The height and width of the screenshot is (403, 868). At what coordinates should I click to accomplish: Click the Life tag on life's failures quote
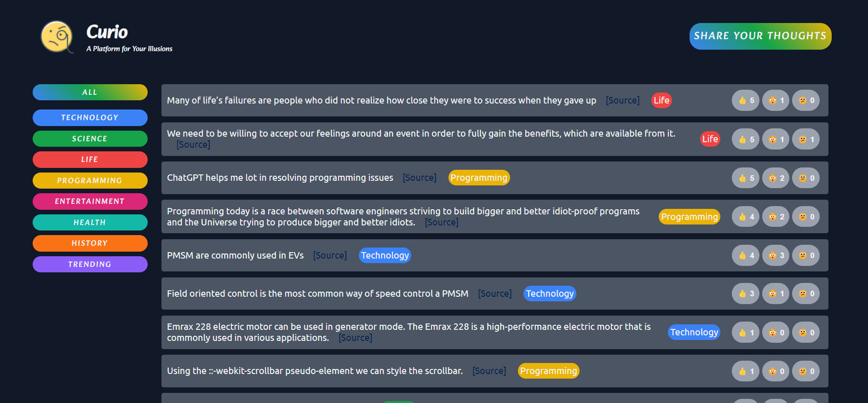pos(661,100)
